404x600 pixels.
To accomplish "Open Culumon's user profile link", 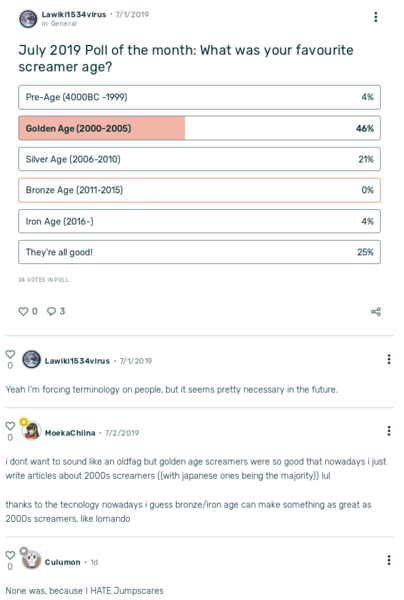I will pos(62,562).
